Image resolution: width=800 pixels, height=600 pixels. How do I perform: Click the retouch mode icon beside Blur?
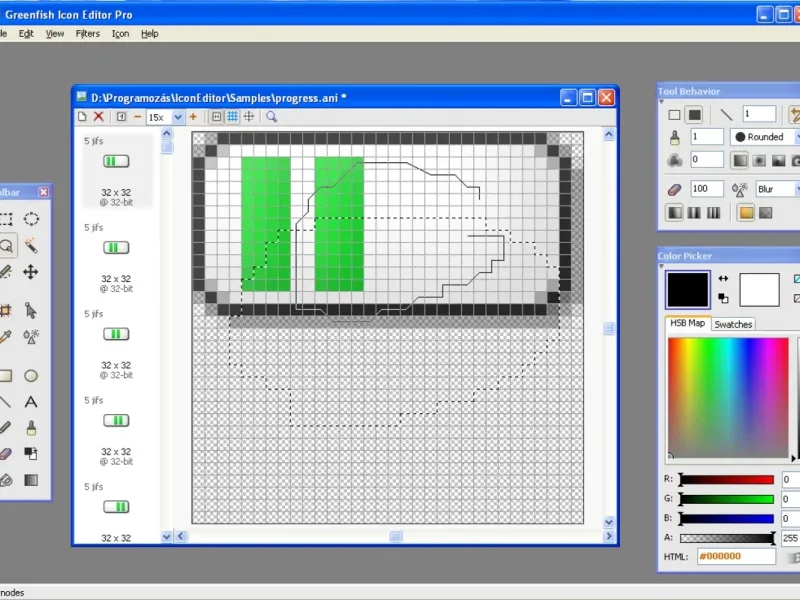[x=740, y=189]
